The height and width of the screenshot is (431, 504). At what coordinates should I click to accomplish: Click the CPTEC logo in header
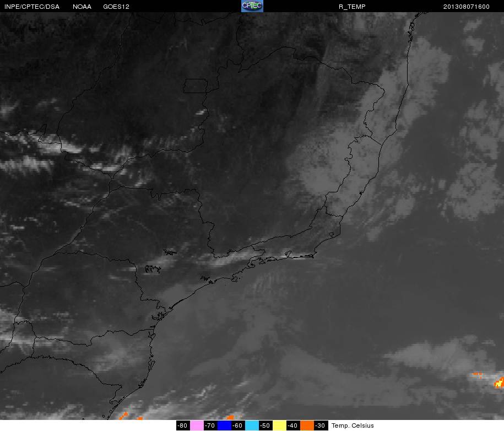click(x=252, y=6)
